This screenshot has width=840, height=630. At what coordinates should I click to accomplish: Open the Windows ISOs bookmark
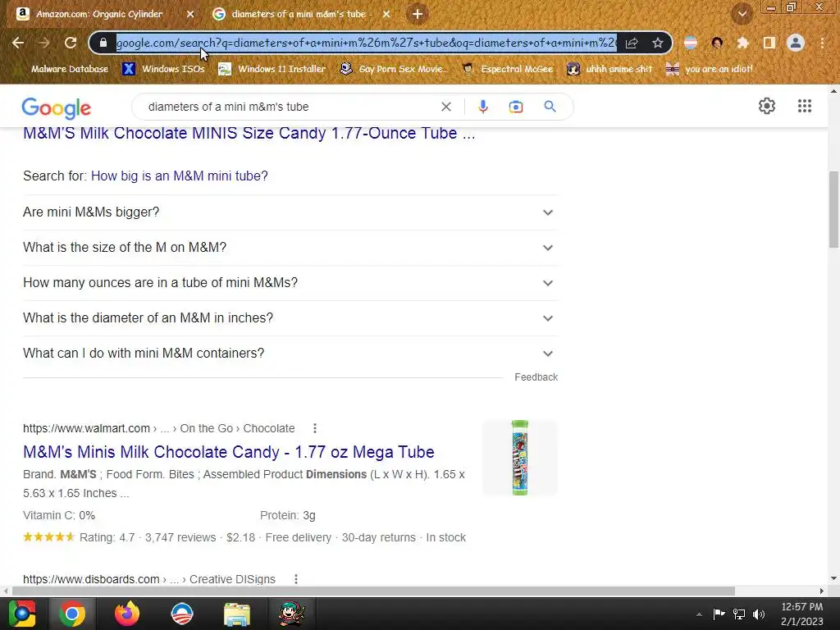164,69
